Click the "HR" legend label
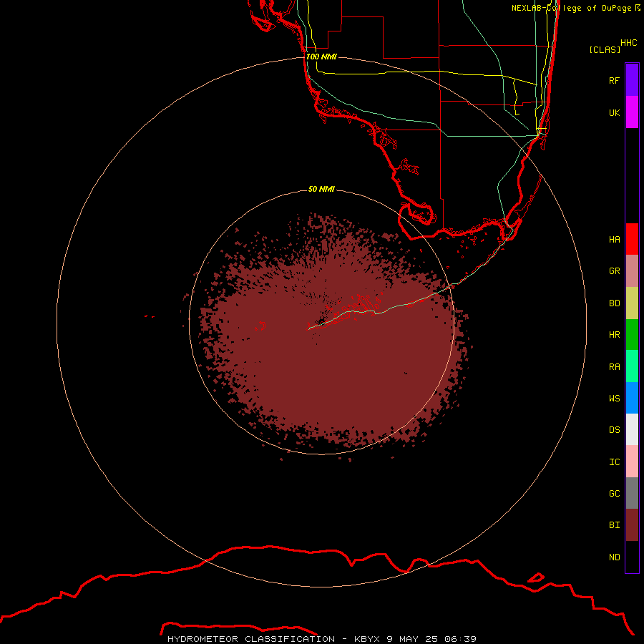 (614, 334)
